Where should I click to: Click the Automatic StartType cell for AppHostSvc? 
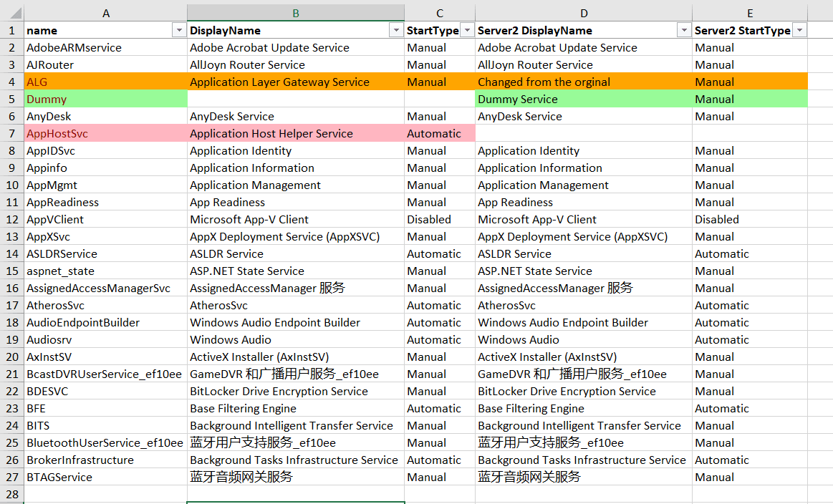440,133
